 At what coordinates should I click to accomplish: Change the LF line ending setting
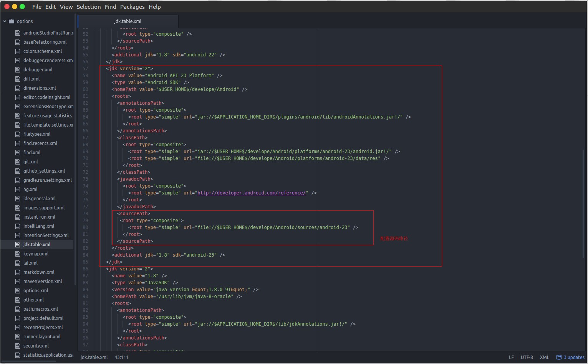pos(511,357)
